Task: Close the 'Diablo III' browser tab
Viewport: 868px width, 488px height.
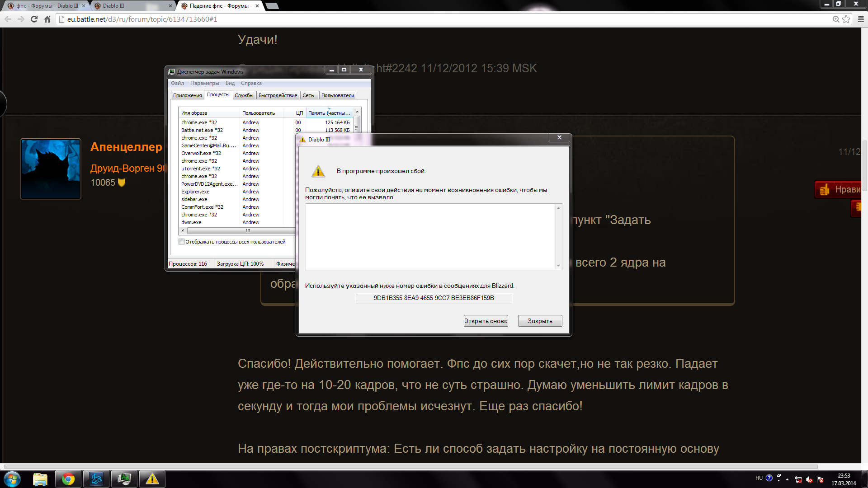Action: tap(170, 6)
